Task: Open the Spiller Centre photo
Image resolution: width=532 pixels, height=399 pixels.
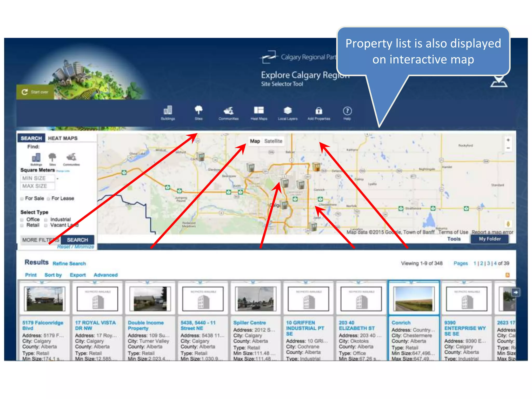Action: (x=256, y=299)
